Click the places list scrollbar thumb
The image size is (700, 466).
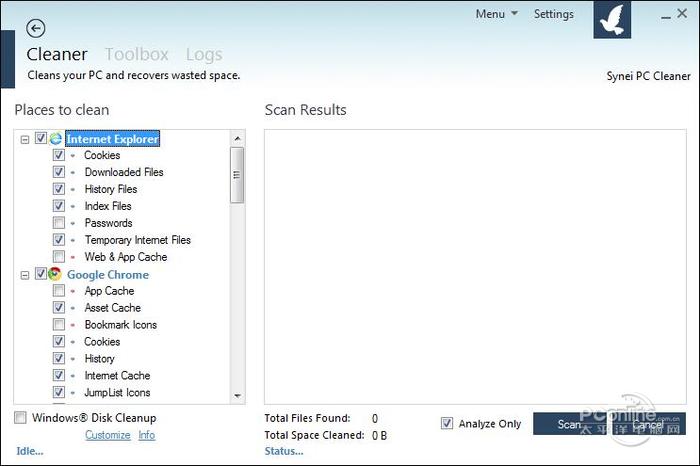click(x=237, y=175)
